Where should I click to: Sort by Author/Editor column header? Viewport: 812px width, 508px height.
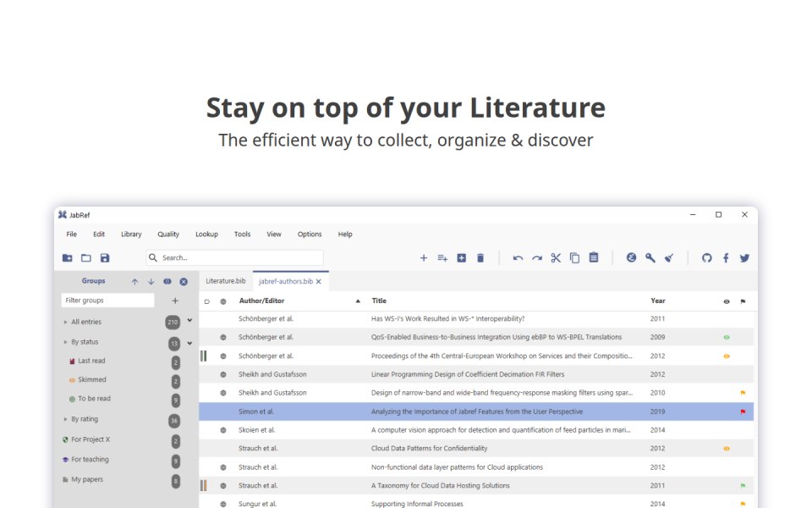[261, 301]
